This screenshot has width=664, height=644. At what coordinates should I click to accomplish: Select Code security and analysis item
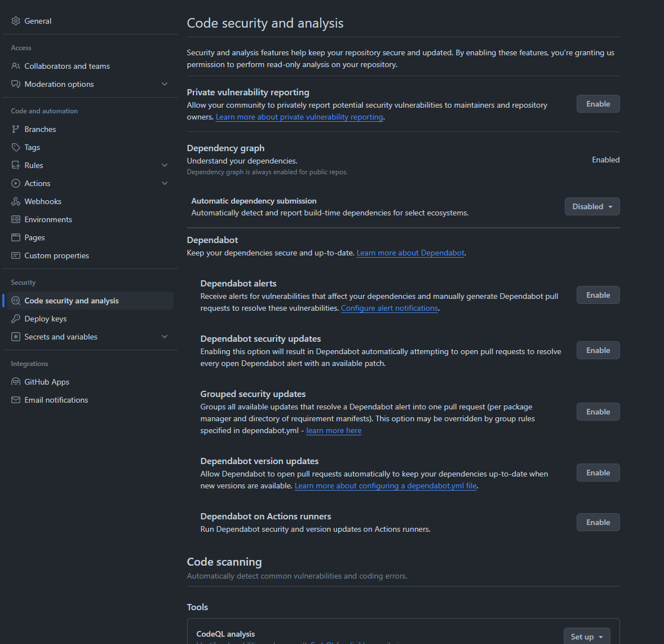click(x=90, y=301)
